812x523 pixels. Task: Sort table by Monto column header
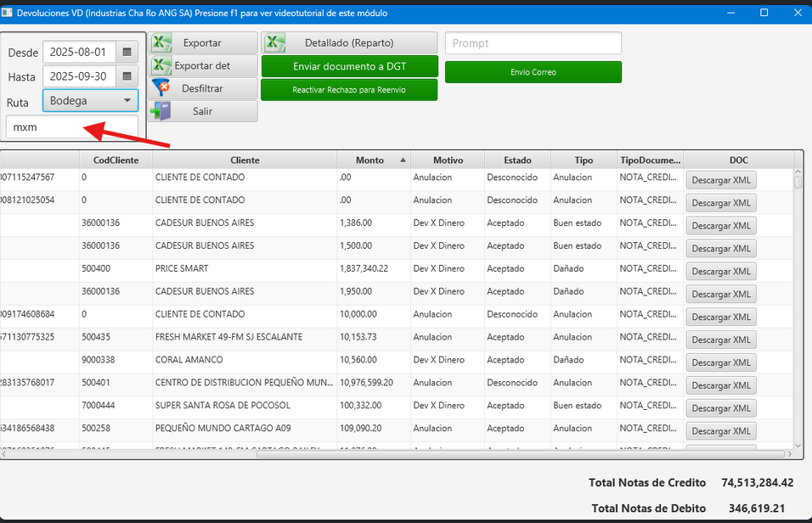click(x=370, y=160)
